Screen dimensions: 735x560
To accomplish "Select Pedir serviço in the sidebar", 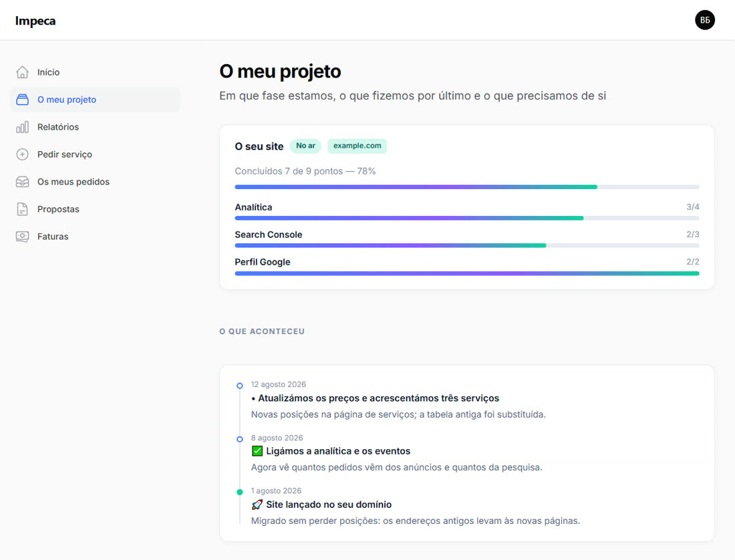I will tap(95, 154).
